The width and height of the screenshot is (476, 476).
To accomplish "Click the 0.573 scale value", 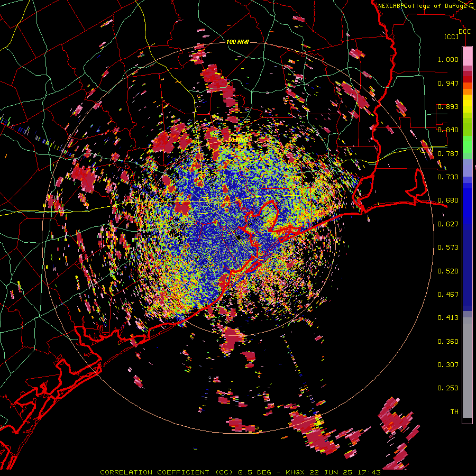I will [x=448, y=248].
